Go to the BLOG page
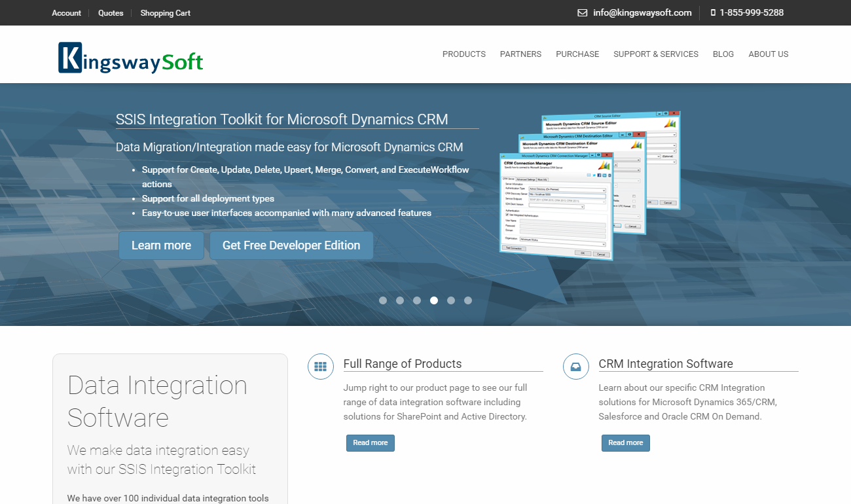Screen dimensions: 851x504 pos(723,54)
